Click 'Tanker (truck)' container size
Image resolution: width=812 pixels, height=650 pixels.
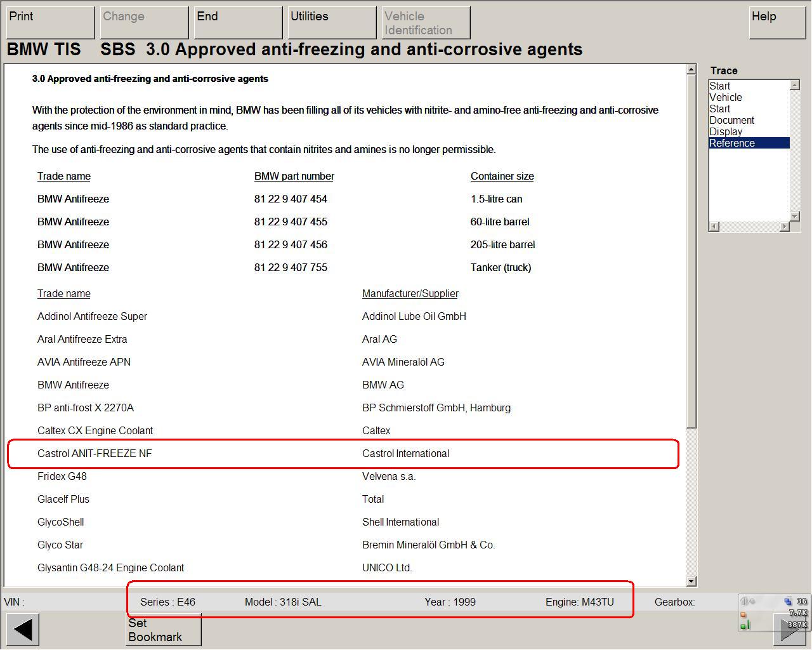(501, 267)
